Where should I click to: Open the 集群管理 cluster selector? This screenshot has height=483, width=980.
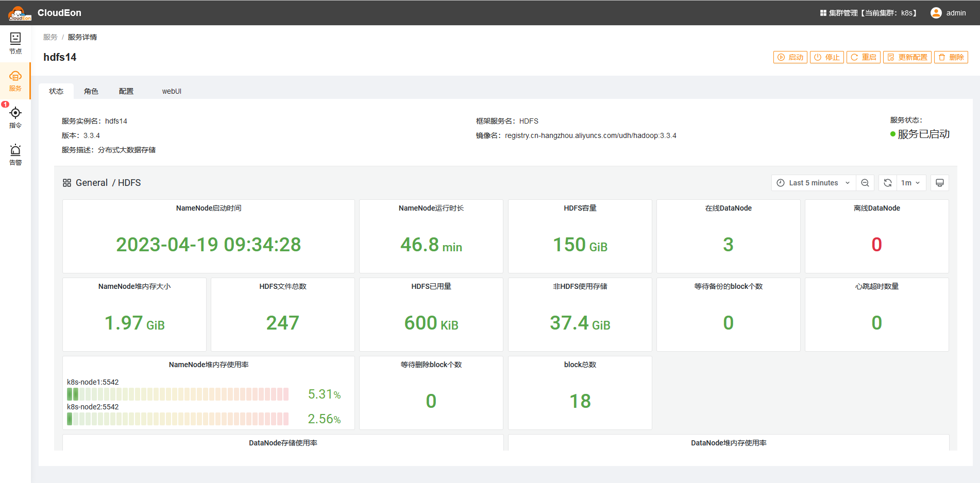click(869, 13)
